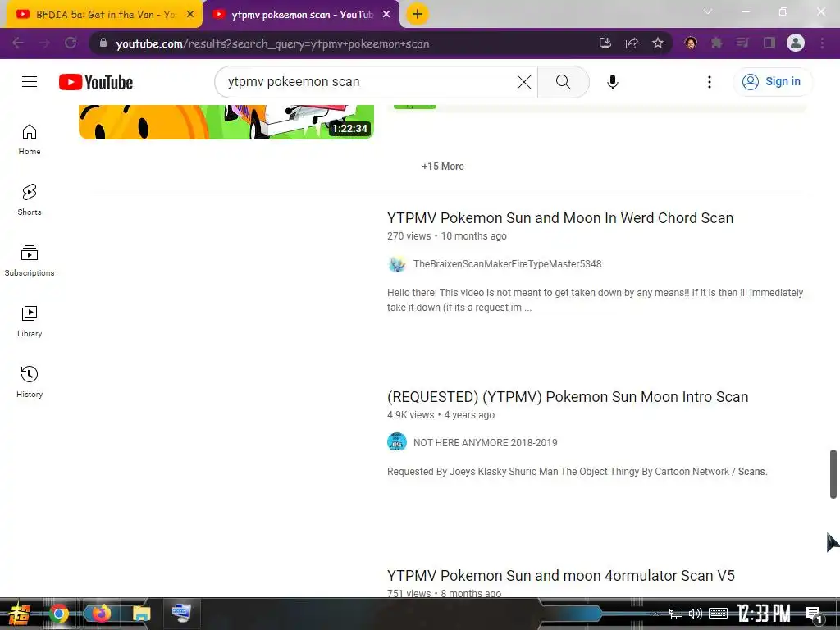The image size is (840, 630).
Task: Open TheBraixenScanMaker channel avatar
Action: click(x=397, y=263)
